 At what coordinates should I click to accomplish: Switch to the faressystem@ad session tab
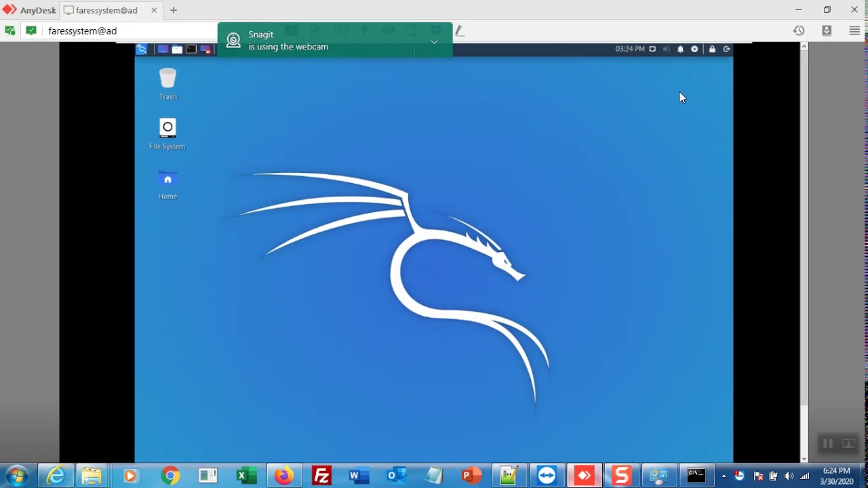106,10
